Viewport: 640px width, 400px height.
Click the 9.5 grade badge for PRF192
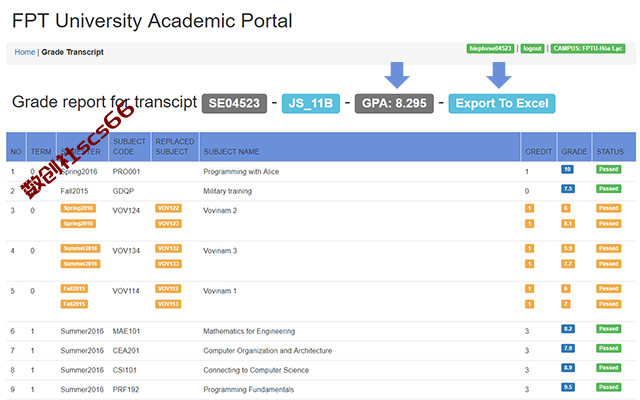click(568, 387)
